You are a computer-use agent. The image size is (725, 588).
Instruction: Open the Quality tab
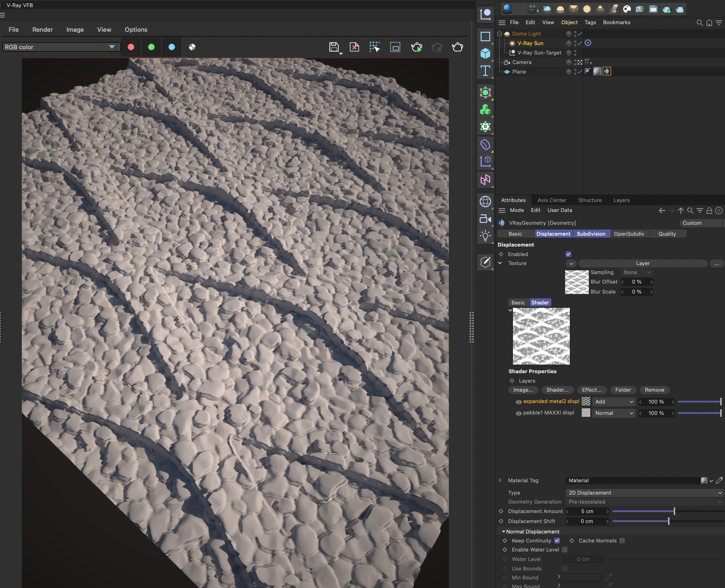tap(667, 234)
